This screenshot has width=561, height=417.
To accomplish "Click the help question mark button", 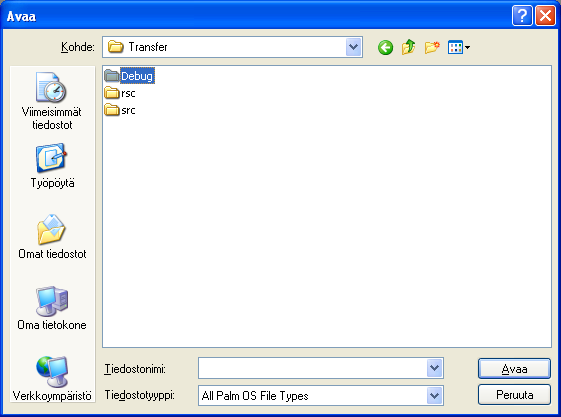I will point(522,16).
